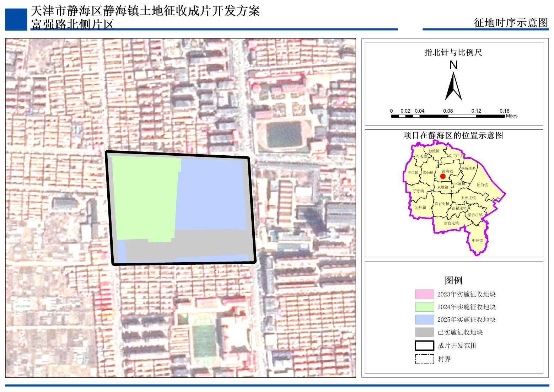554x392 pixels.
Task: Click the athletics track north-east of the plot
Action: (x=285, y=135)
